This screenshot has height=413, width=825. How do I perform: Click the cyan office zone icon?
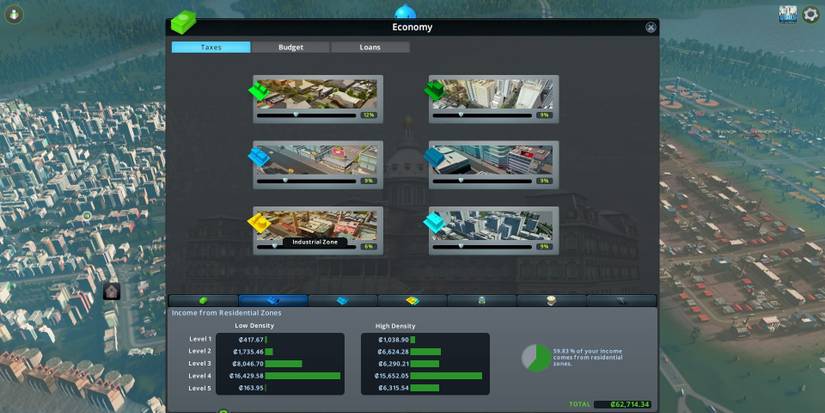pyautogui.click(x=435, y=223)
